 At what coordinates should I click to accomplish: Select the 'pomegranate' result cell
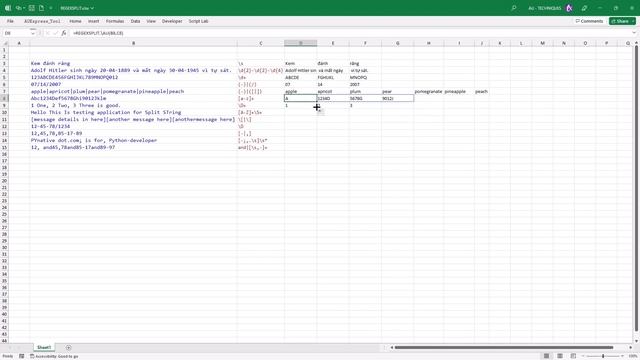(x=429, y=91)
